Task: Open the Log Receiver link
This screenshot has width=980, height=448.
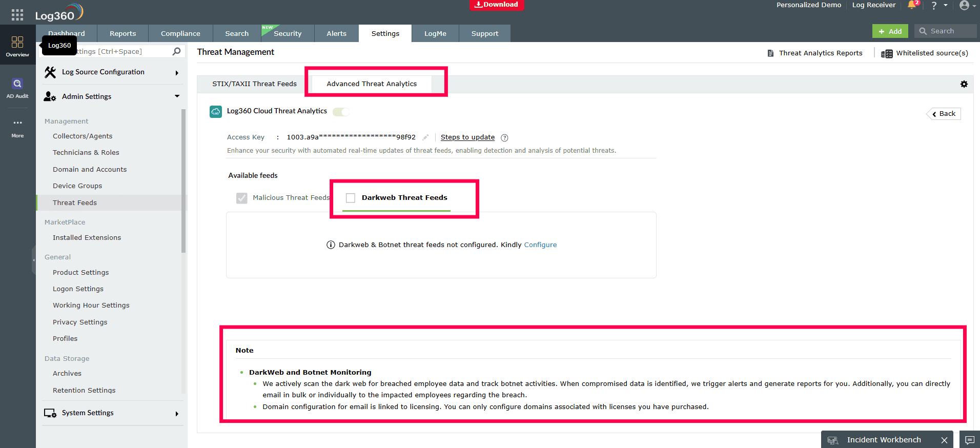Action: pyautogui.click(x=874, y=5)
